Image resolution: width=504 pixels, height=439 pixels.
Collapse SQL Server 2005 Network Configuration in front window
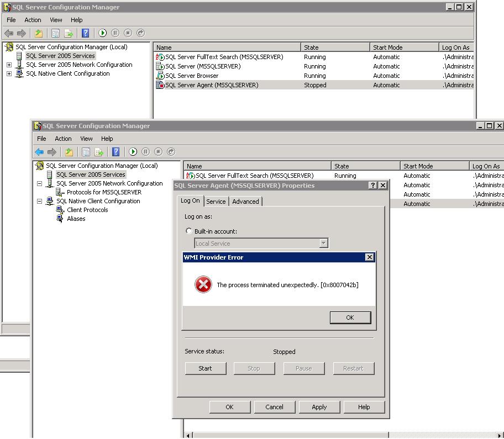[40, 184]
